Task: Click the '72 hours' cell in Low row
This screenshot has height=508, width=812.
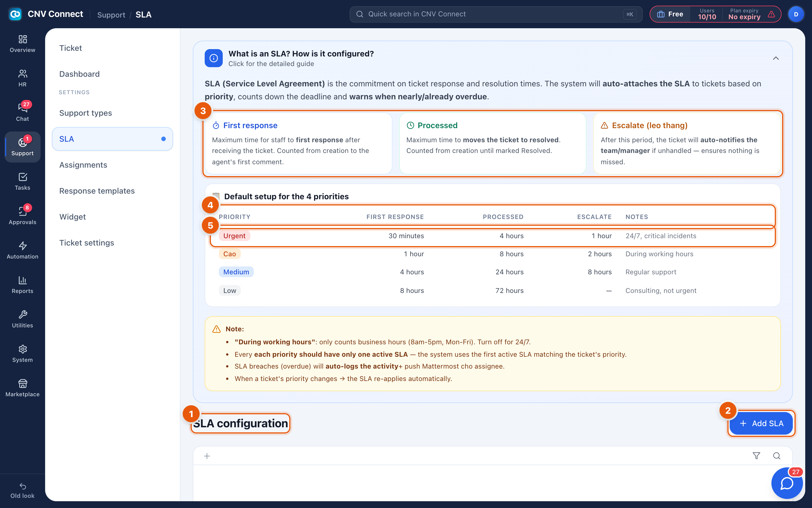Action: tap(509, 291)
